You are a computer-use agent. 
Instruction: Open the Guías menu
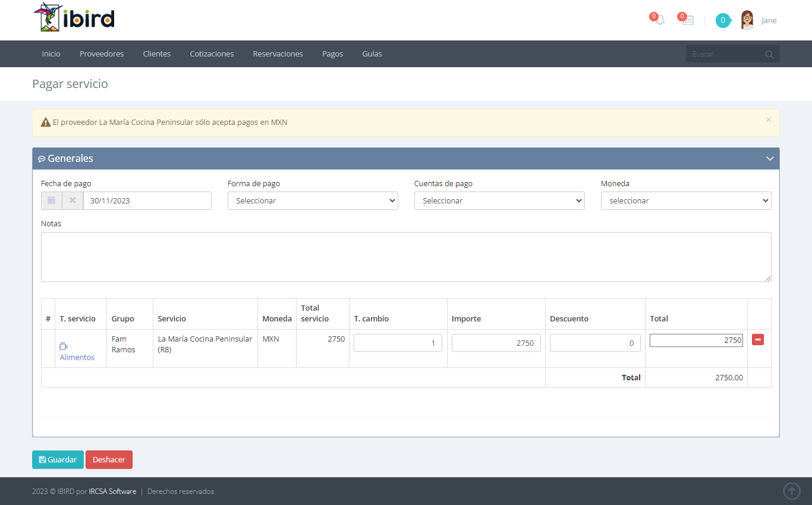coord(372,54)
